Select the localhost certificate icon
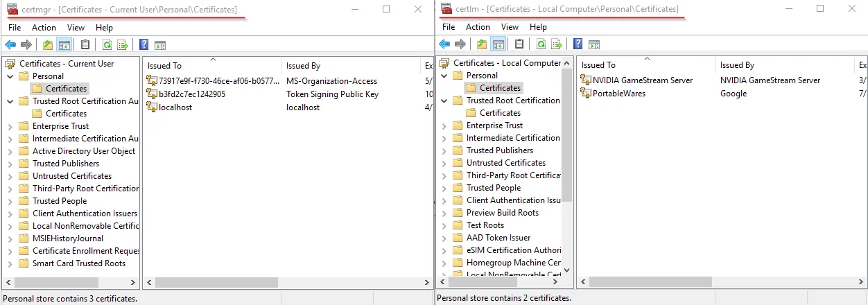The width and height of the screenshot is (868, 305). [x=153, y=107]
